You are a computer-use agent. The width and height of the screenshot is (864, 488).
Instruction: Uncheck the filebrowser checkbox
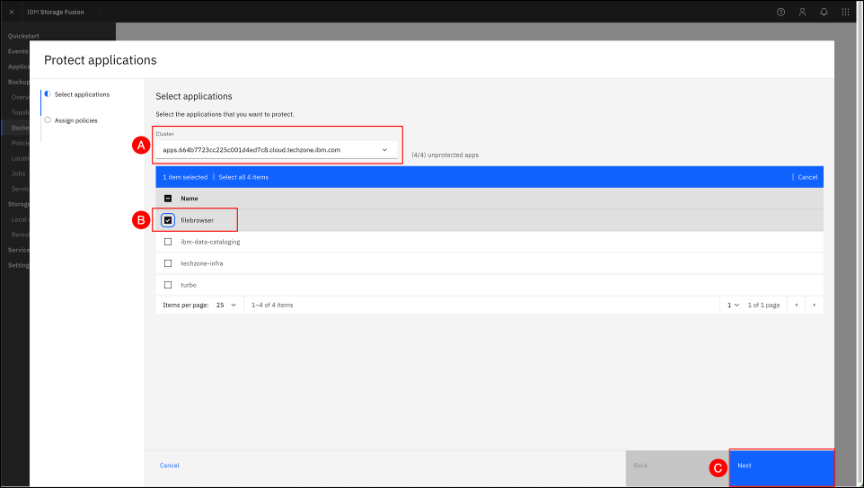click(x=168, y=220)
